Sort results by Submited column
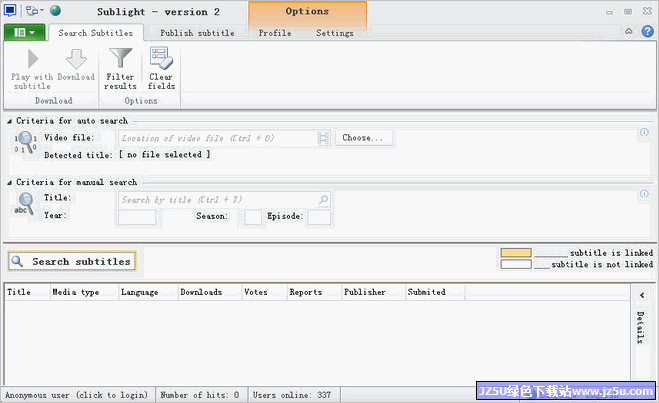Screen dimensions: 659x403 point(435,292)
